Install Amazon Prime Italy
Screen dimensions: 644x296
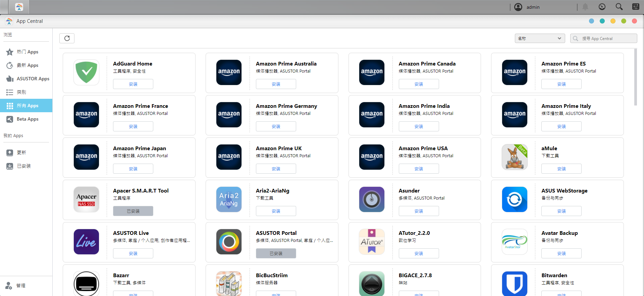[561, 126]
